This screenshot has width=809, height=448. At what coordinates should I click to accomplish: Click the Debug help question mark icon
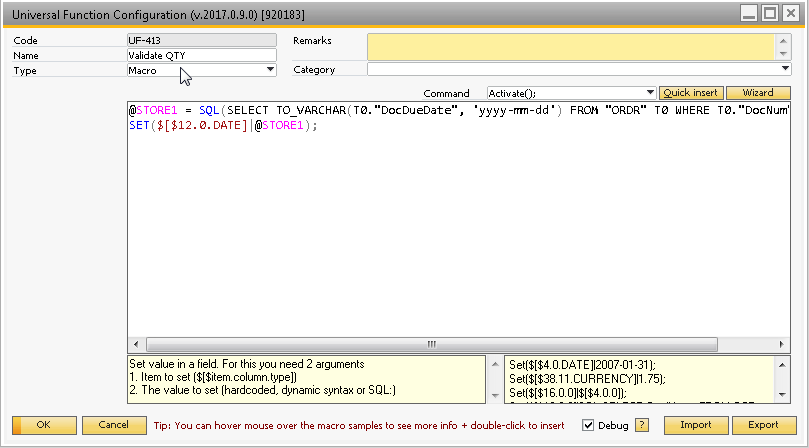pyautogui.click(x=641, y=425)
